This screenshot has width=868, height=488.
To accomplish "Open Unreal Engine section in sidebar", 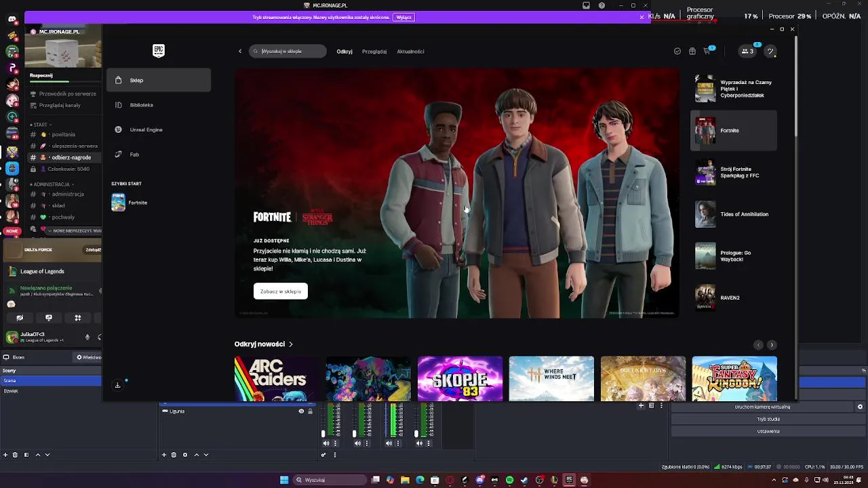I will 158,129.
